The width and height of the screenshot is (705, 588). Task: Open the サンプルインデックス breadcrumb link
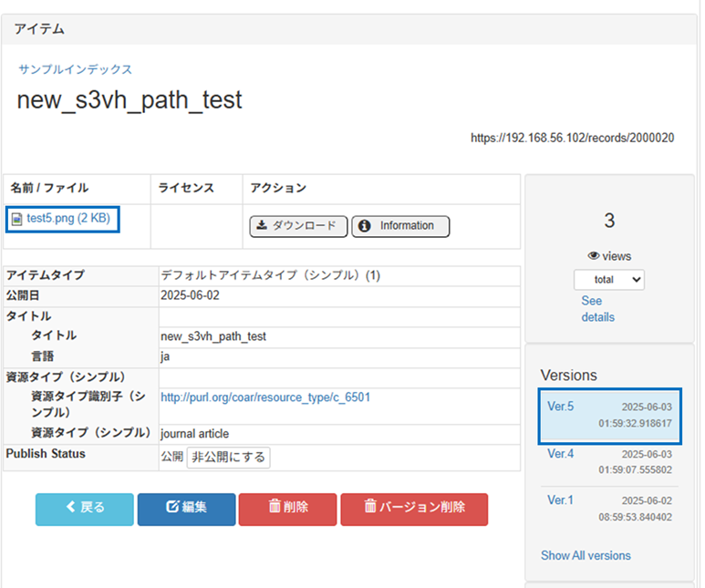click(76, 69)
